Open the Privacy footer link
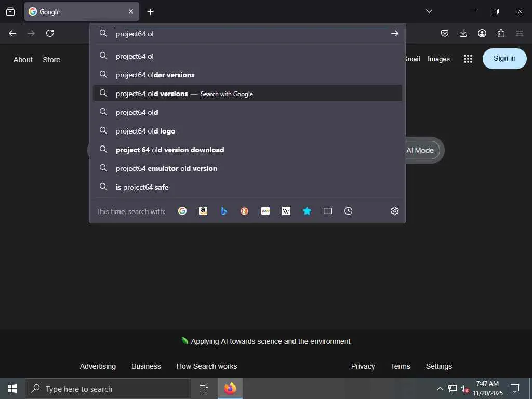This screenshot has height=399, width=532. pyautogui.click(x=363, y=366)
